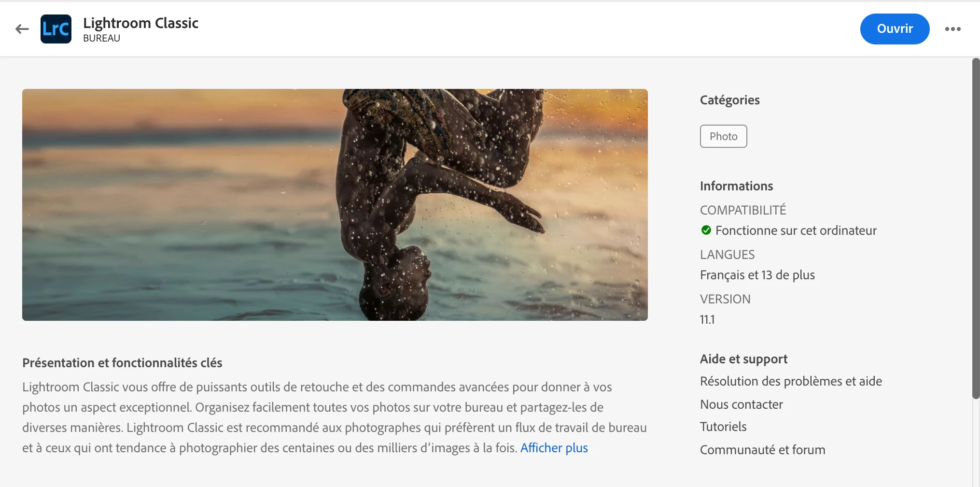
Task: Click the diver hero image
Action: [335, 205]
